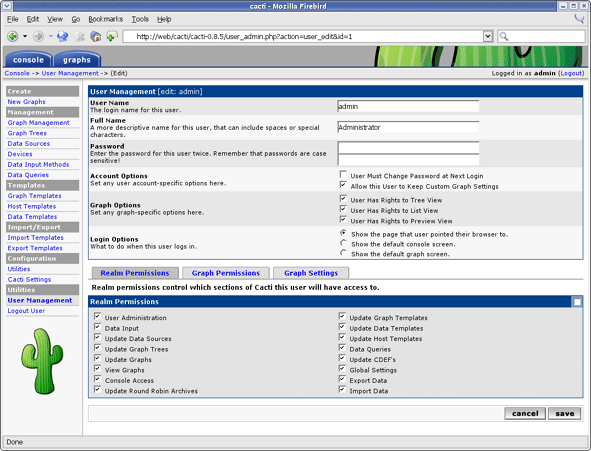Open the File menu
591x451 pixels.
pyautogui.click(x=12, y=19)
